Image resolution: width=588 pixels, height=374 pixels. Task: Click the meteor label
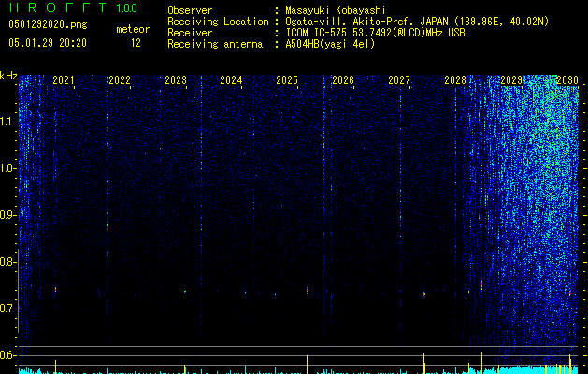pyautogui.click(x=133, y=29)
